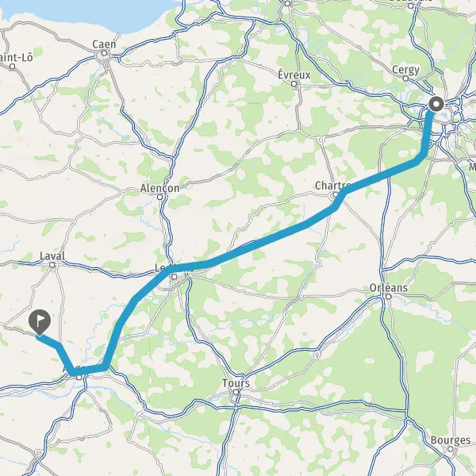
Task: Click the Laval label text
Action: [x=52, y=256]
